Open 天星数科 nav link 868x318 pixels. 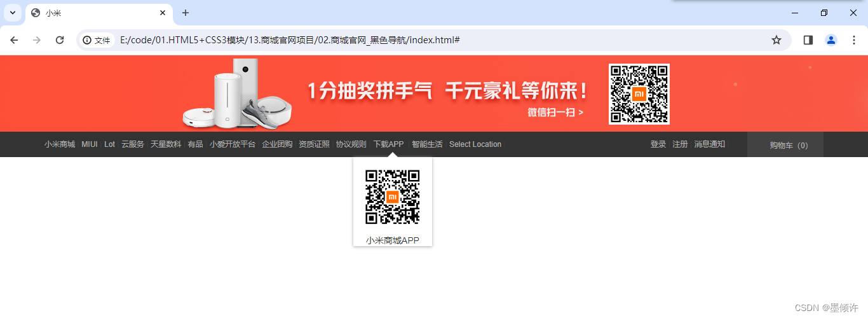[x=166, y=144]
